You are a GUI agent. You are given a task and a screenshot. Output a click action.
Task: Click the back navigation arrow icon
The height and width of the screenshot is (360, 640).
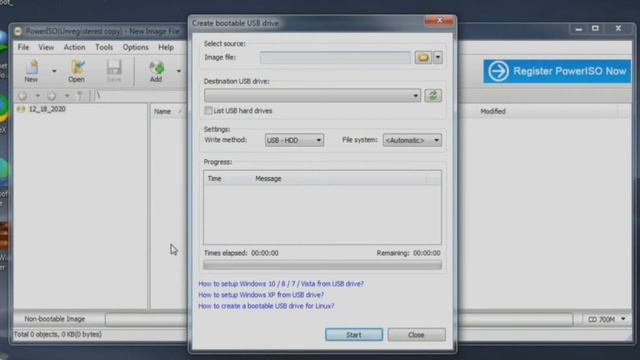[22, 96]
